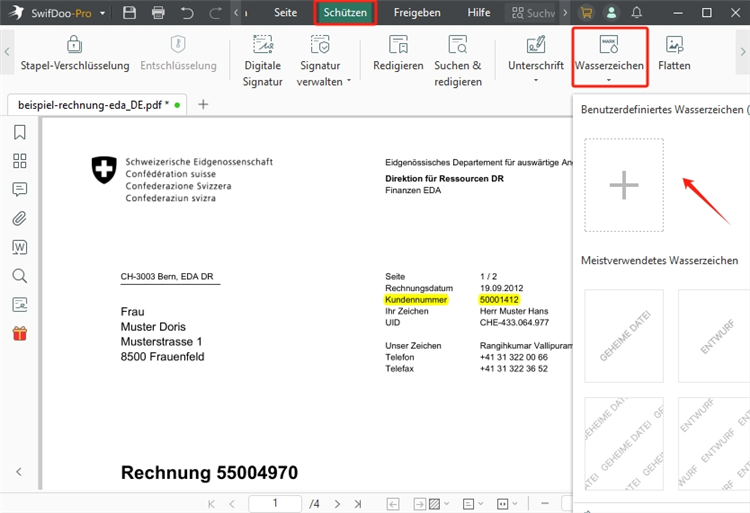Select the Schützen tab
Screen dimensions: 750x513
tap(345, 12)
